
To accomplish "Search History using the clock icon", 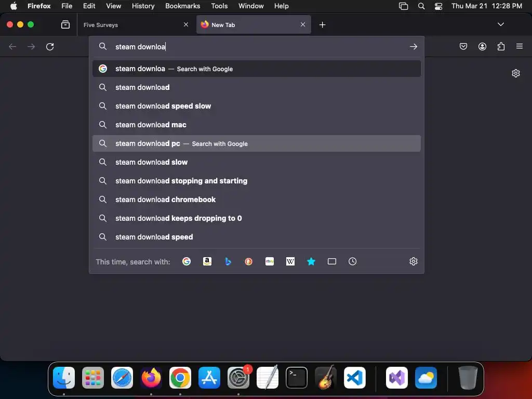I will 353,261.
